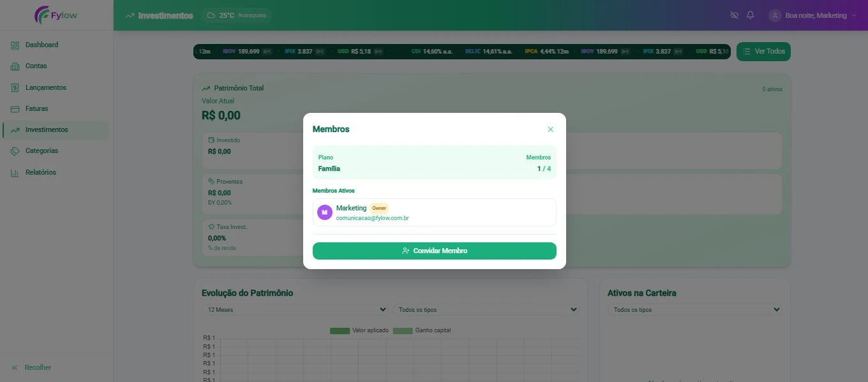Open Ativos na Carteira type dropdown
868x382 pixels.
tap(694, 310)
